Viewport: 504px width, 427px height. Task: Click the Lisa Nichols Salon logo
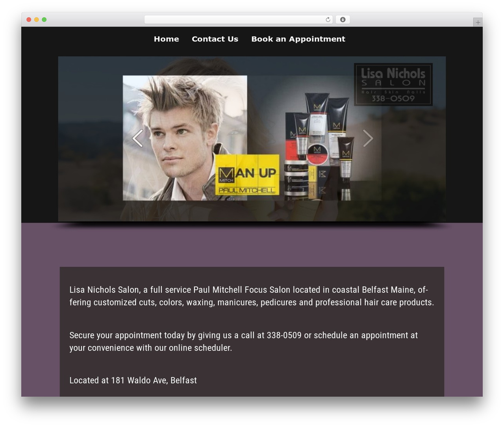click(x=393, y=84)
